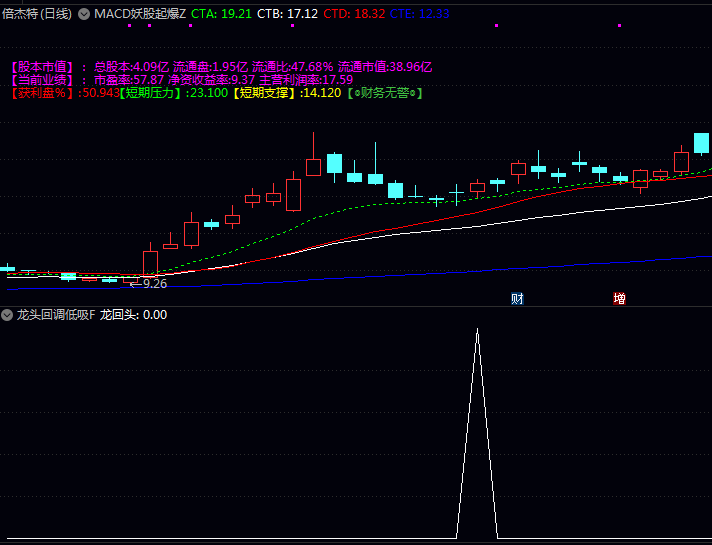Click the 龙回头: 0.00 value label
The height and width of the screenshot is (545, 712).
(x=134, y=315)
